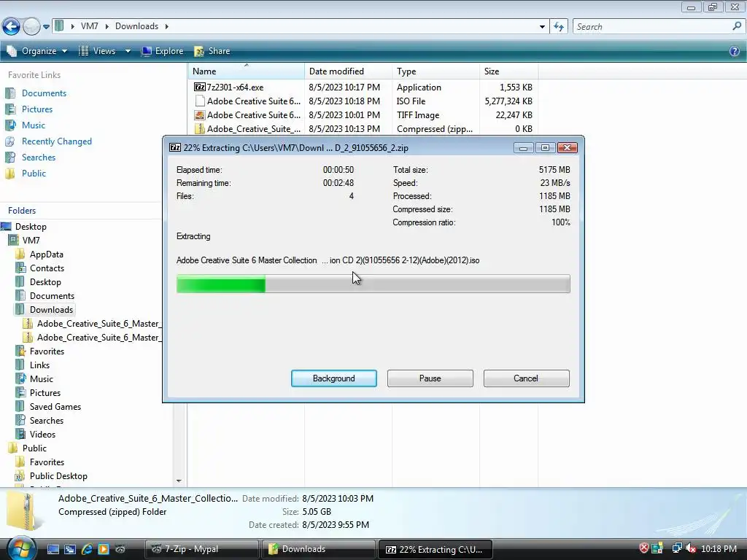Click the extraction progress bar
This screenshot has width=747, height=560.
[373, 284]
